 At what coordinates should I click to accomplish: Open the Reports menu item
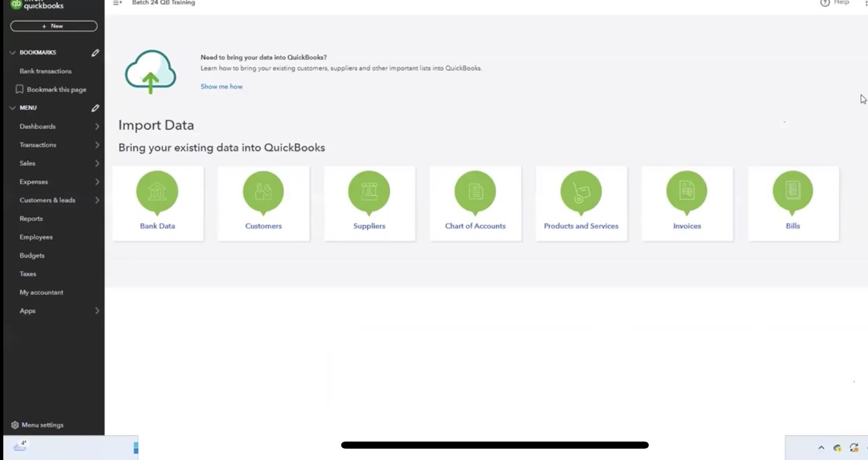click(31, 219)
